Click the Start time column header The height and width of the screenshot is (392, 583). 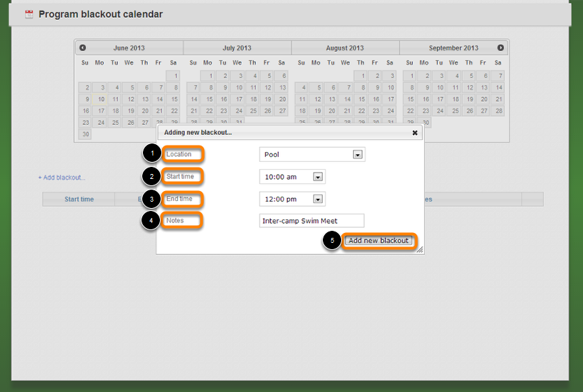click(79, 200)
